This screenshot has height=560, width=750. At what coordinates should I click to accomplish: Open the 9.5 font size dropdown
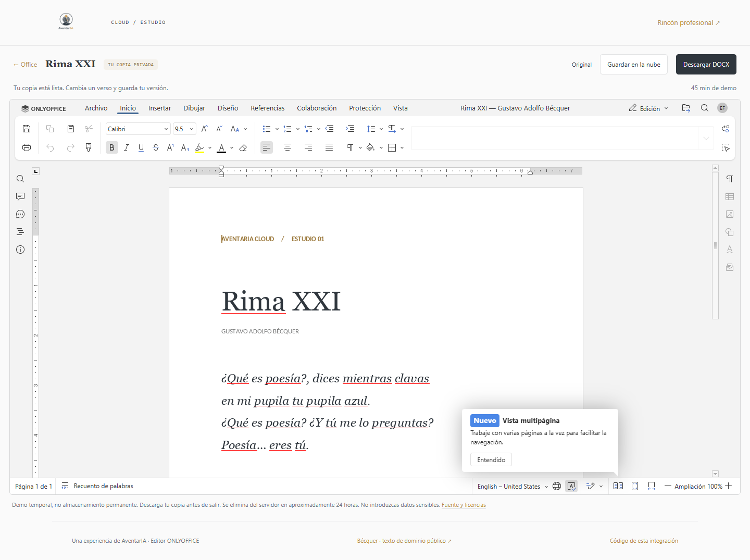click(192, 129)
